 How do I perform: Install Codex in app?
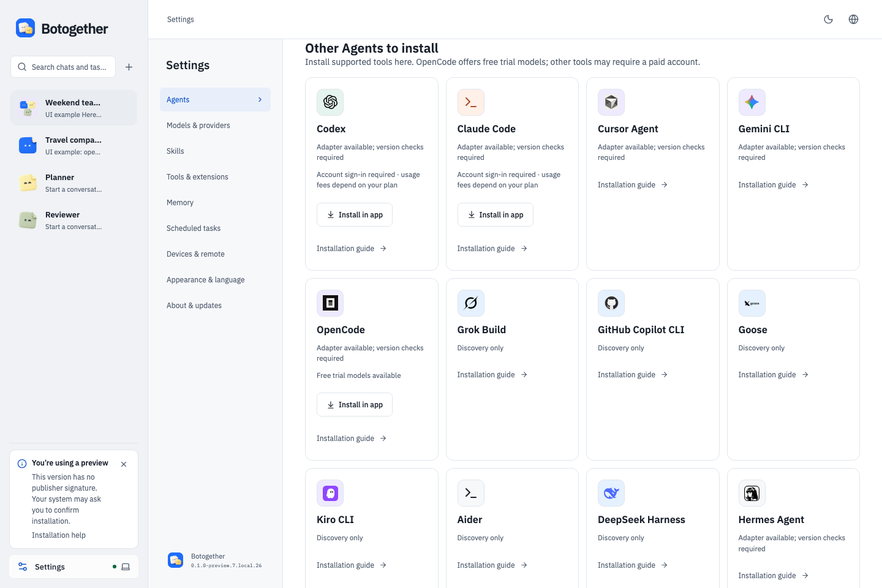(x=355, y=215)
